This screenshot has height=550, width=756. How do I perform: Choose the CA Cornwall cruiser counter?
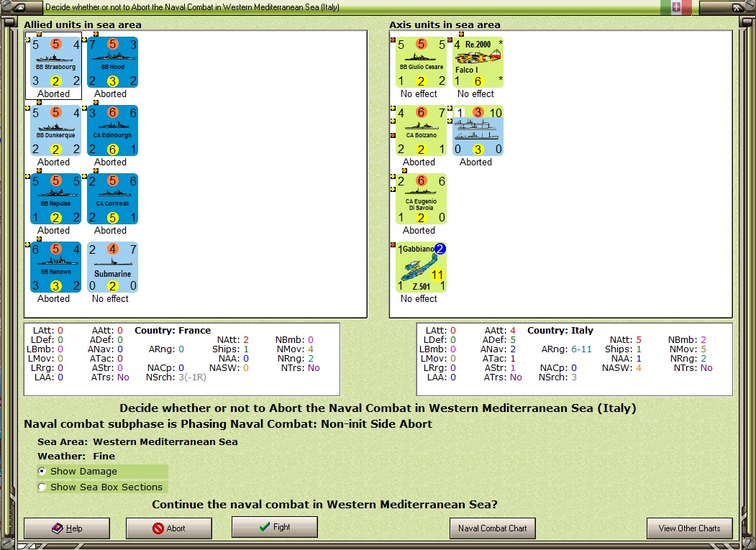113,199
